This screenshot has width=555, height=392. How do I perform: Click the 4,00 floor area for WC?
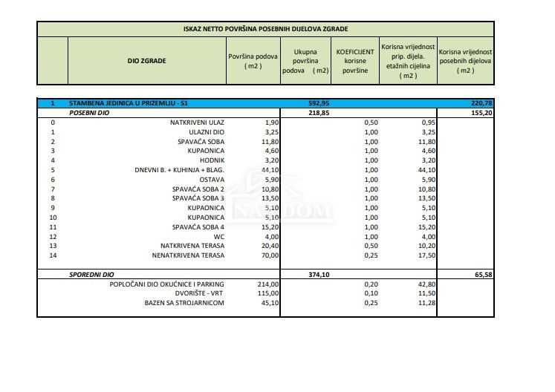click(272, 237)
